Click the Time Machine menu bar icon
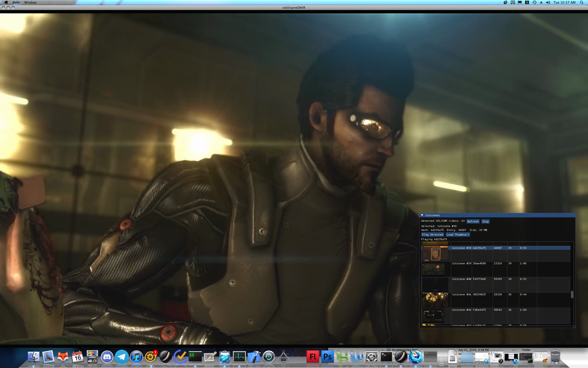Viewport: 588px width, 368px height. 534,3
